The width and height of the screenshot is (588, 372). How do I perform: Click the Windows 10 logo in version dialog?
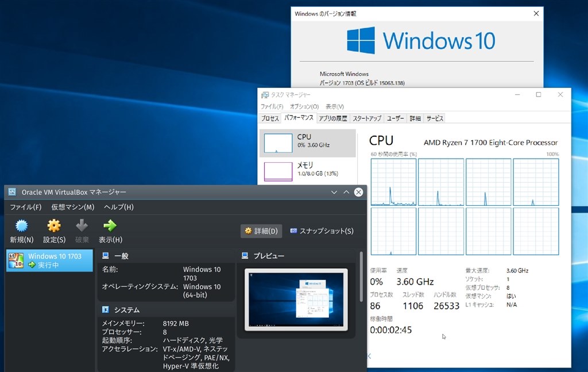421,41
